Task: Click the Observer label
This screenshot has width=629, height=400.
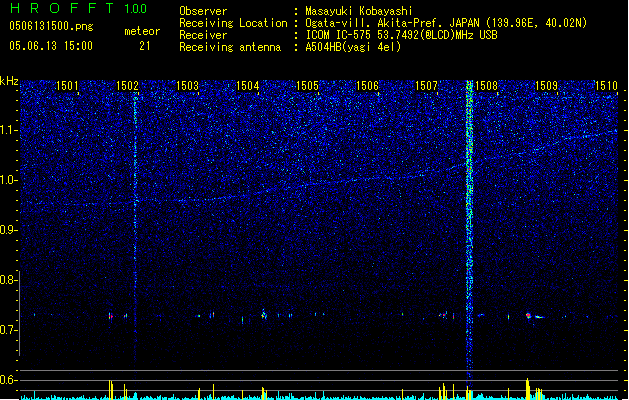Action: (x=203, y=11)
